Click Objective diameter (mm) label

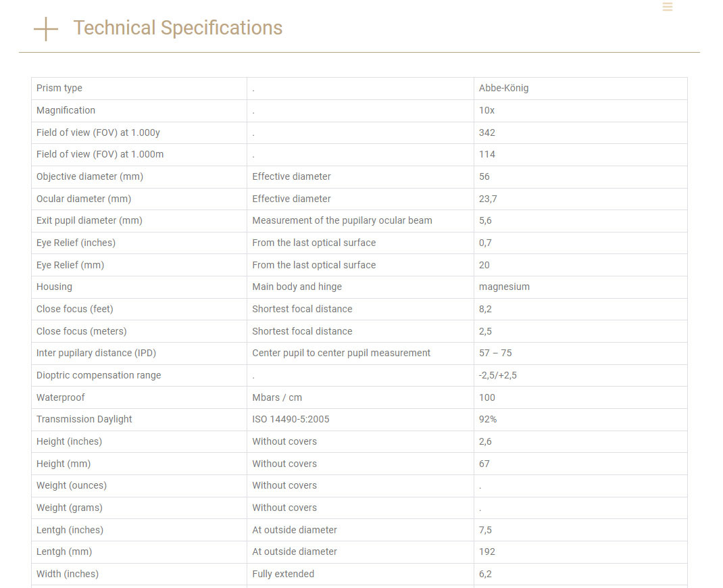[x=90, y=176]
